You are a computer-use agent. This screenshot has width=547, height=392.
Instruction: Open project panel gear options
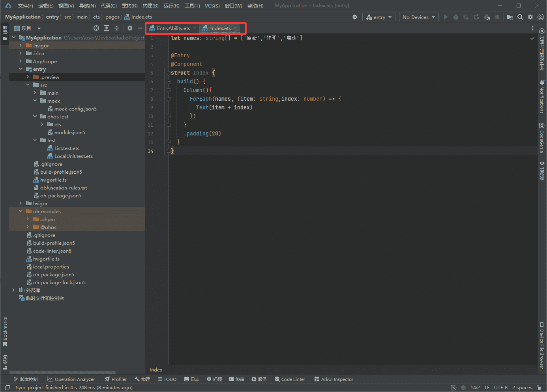click(130, 28)
